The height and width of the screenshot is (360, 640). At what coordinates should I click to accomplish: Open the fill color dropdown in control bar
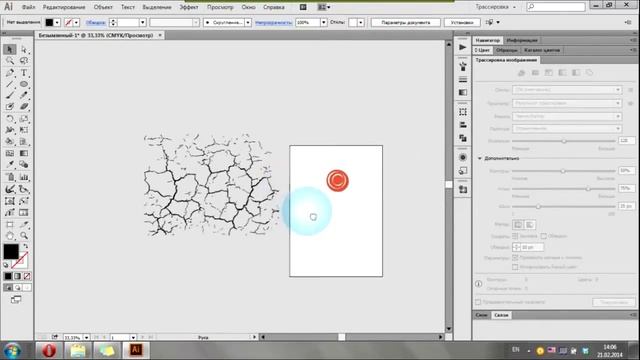pos(57,22)
